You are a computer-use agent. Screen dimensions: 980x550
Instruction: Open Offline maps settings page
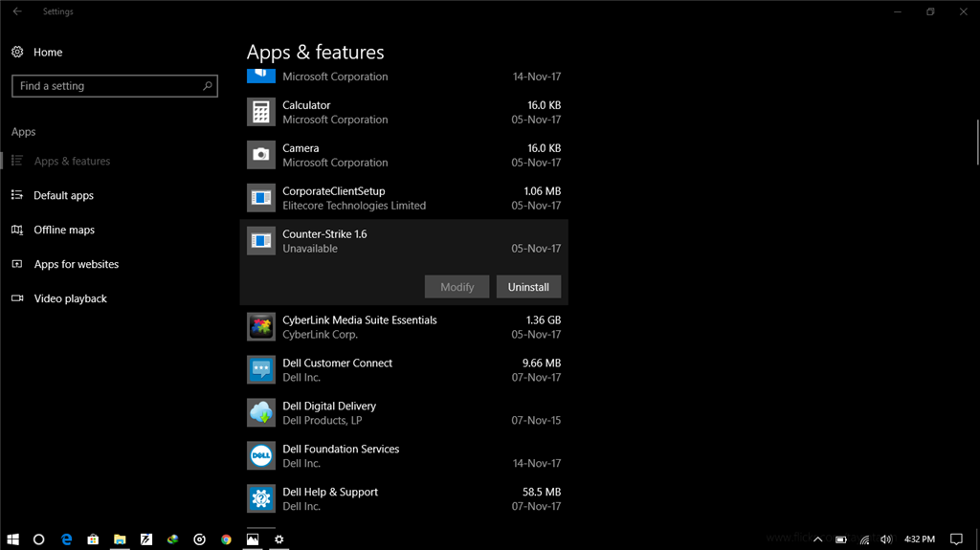64,230
